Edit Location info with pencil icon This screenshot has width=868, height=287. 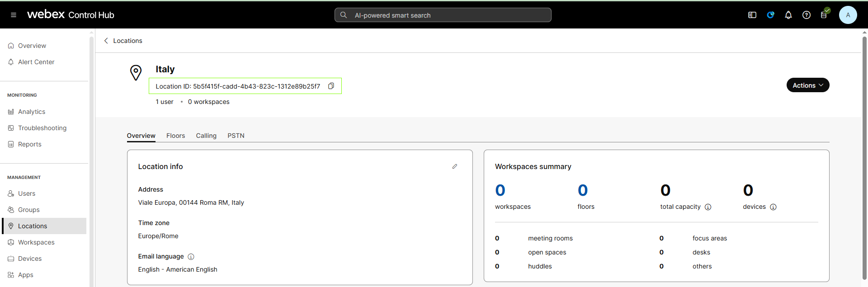[x=455, y=166]
